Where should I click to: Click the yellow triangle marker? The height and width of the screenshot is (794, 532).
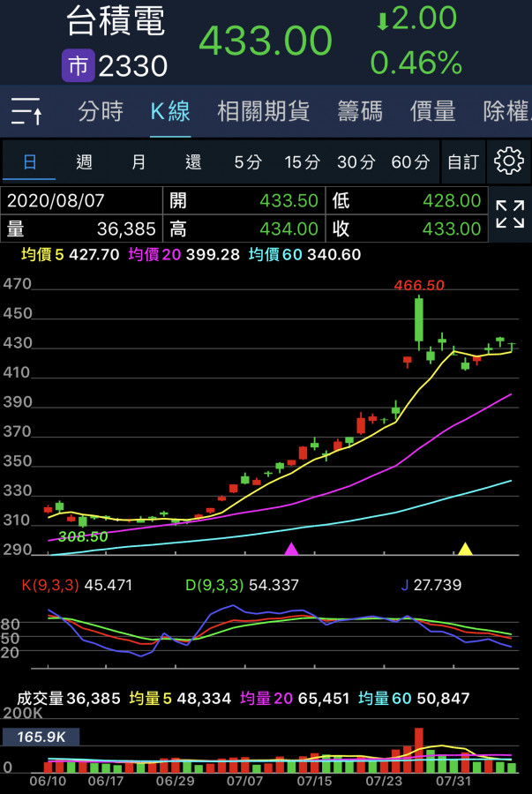click(465, 549)
